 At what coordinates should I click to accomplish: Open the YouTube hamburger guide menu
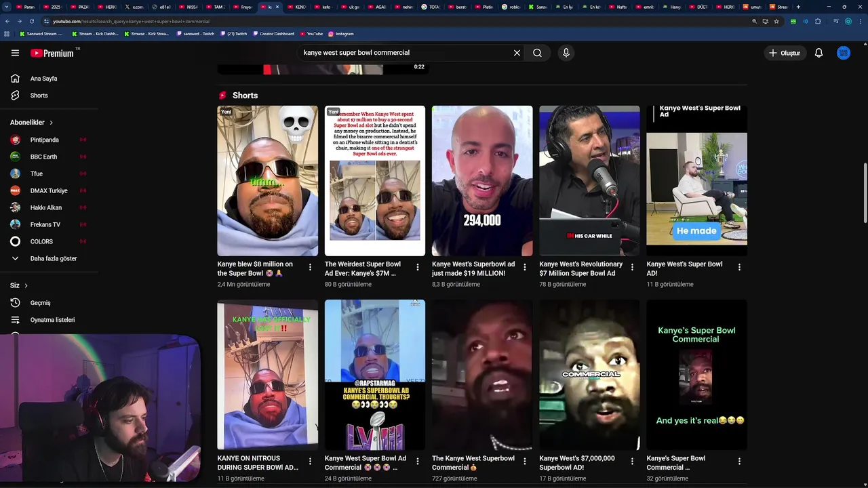click(15, 53)
